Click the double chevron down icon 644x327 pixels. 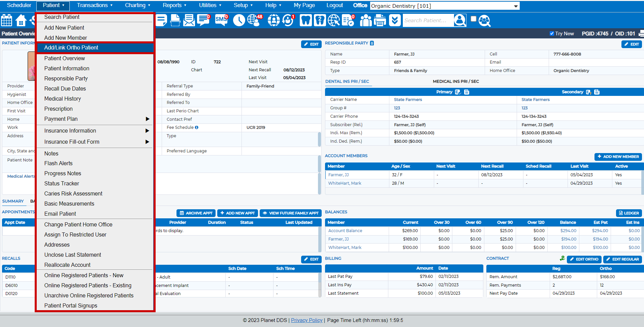tap(395, 20)
